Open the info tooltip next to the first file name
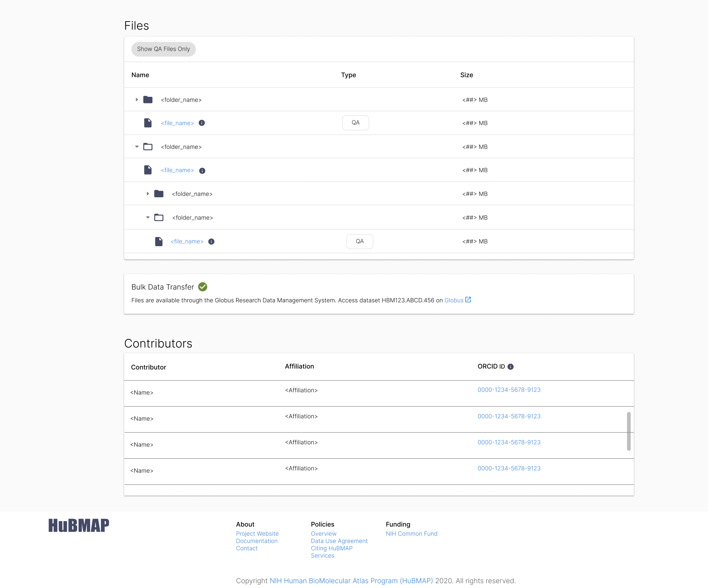This screenshot has width=708, height=588. click(201, 123)
